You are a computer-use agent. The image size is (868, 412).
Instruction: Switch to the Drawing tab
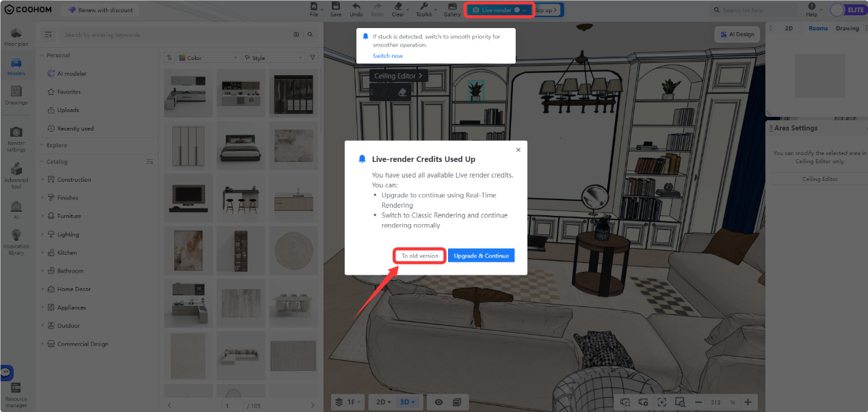(847, 29)
